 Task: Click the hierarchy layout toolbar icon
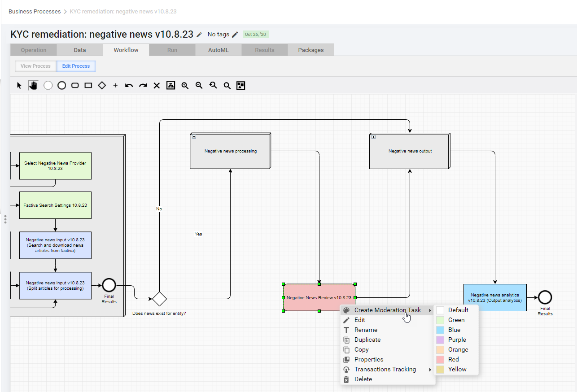[170, 85]
